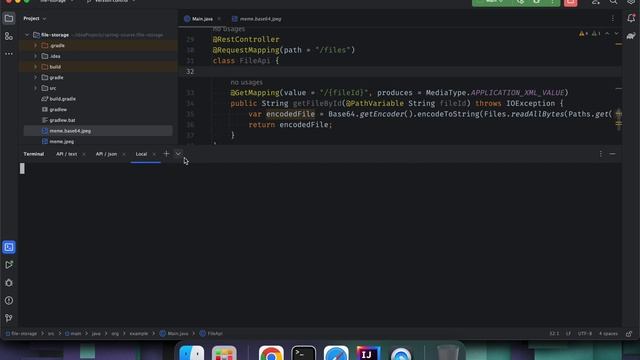Select the Local terminal tab
The height and width of the screenshot is (360, 640).
[141, 154]
